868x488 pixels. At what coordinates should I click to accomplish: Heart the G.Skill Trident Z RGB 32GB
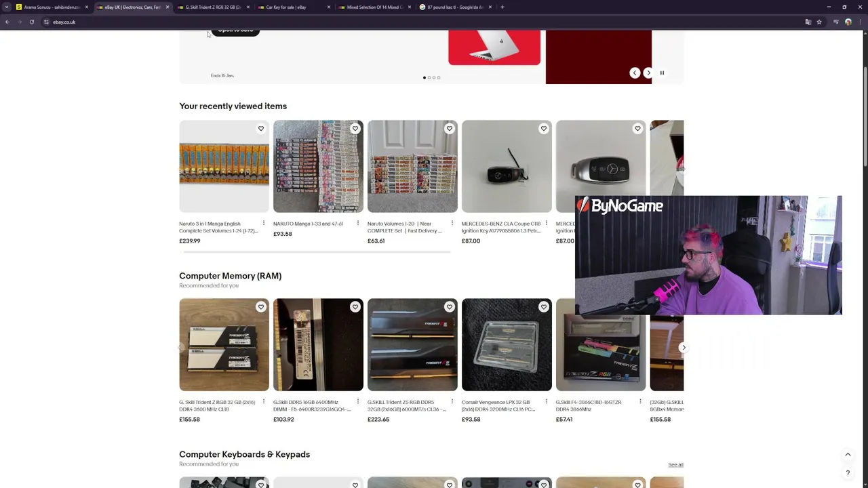[260, 307]
